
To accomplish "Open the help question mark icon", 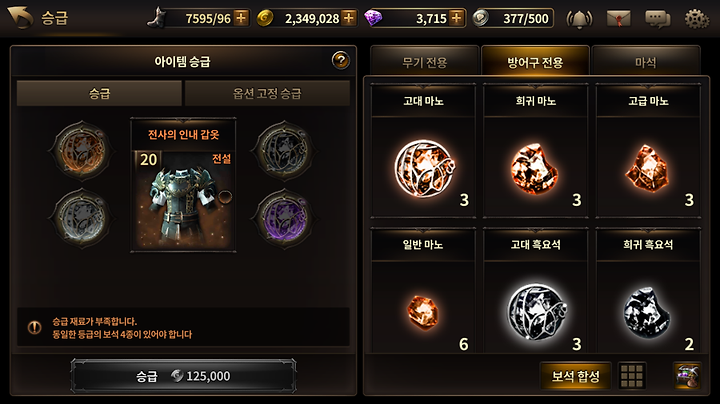I will [341, 60].
